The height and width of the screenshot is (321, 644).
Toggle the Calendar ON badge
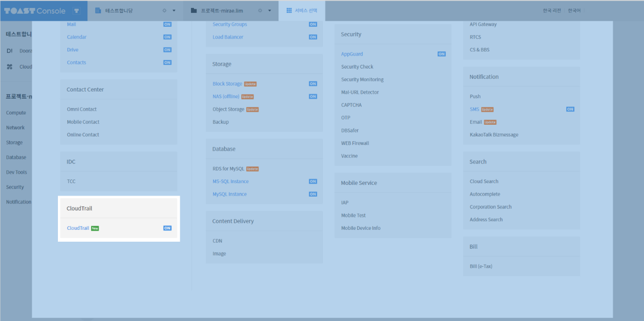pyautogui.click(x=167, y=37)
